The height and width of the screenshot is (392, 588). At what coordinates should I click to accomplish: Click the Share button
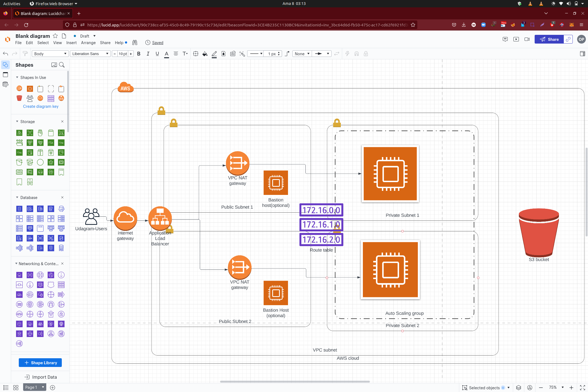click(549, 39)
